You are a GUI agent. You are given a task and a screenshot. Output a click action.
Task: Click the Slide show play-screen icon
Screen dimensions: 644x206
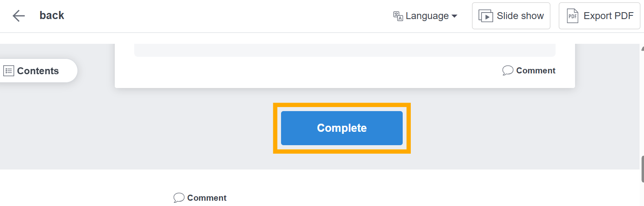[x=485, y=16]
